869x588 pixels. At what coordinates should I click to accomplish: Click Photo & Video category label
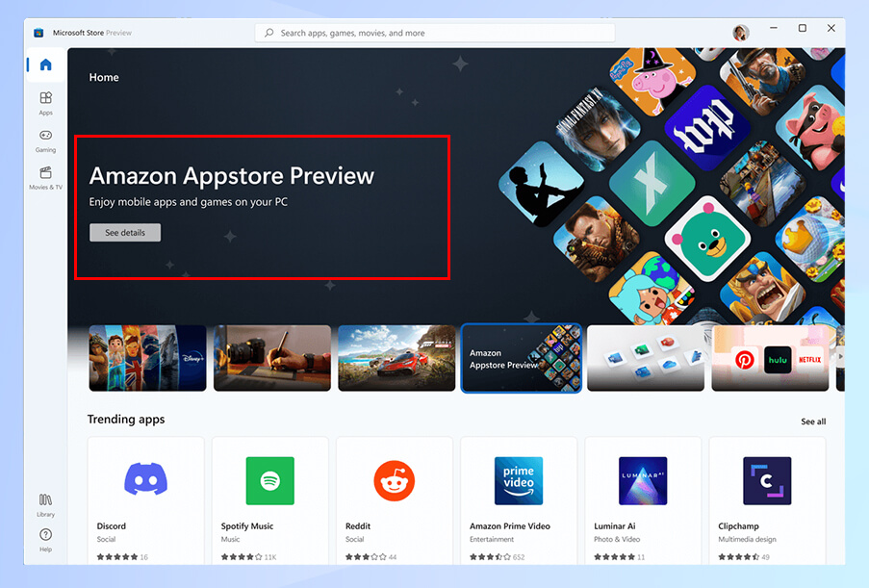[617, 539]
